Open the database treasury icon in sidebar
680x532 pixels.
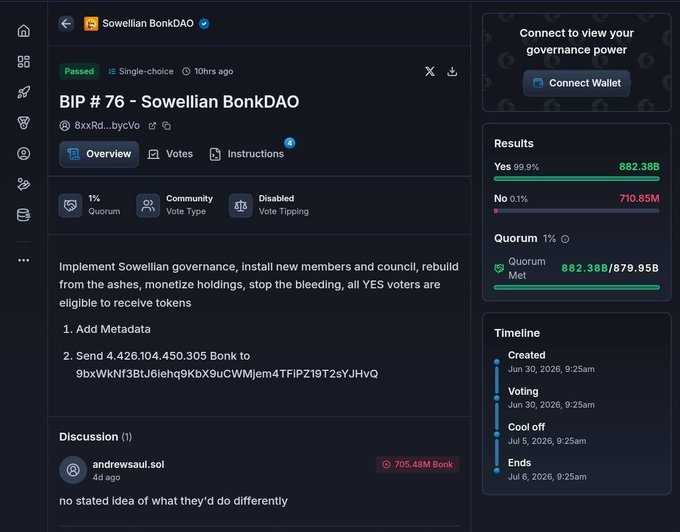(x=24, y=215)
